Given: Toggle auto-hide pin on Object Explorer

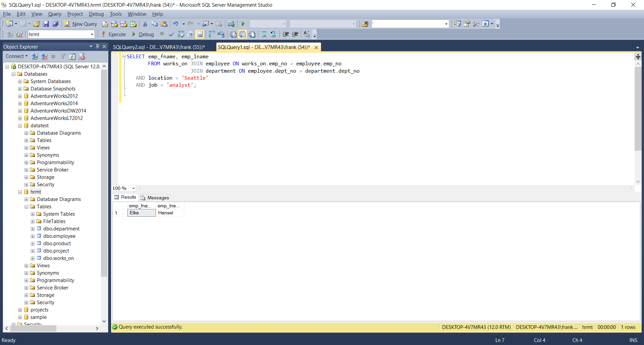Looking at the screenshot, I should [97, 47].
